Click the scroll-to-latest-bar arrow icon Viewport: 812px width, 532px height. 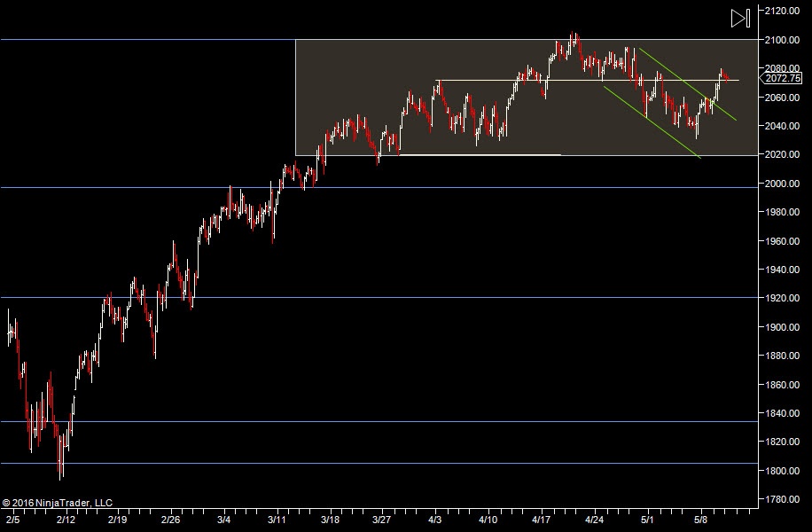click(740, 18)
